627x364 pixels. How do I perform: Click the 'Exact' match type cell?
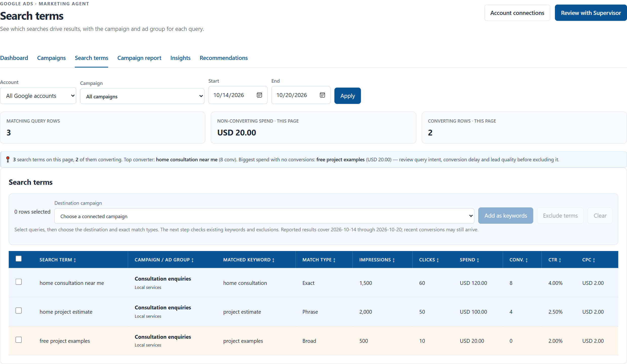pyautogui.click(x=308, y=283)
